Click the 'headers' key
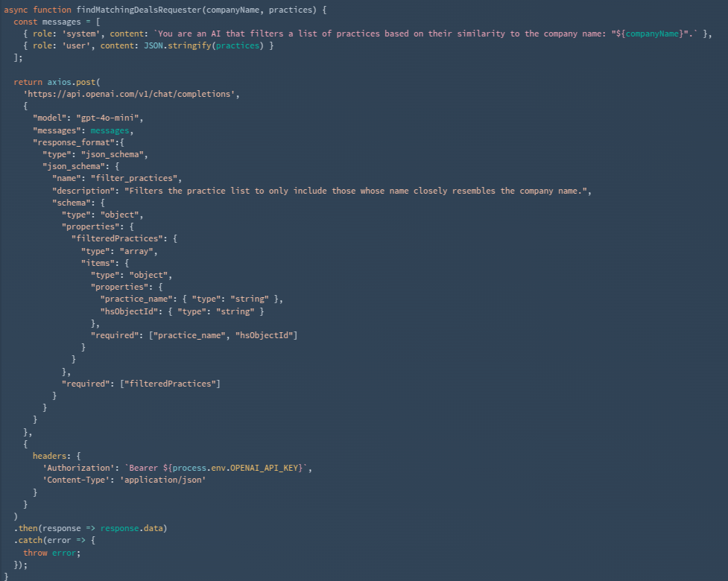Viewport: 728px width, 581px height. pos(51,456)
